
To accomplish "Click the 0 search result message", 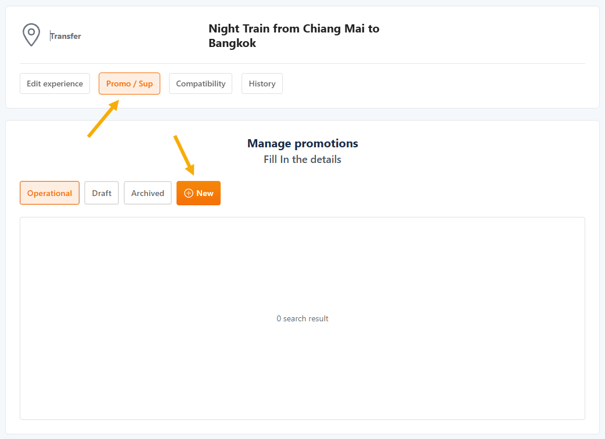I will [302, 319].
